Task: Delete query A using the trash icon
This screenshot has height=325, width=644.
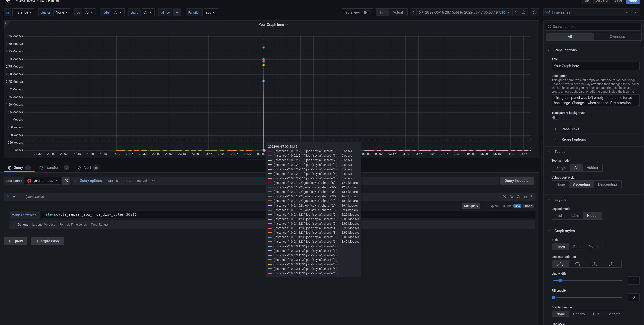Action: pos(525,197)
